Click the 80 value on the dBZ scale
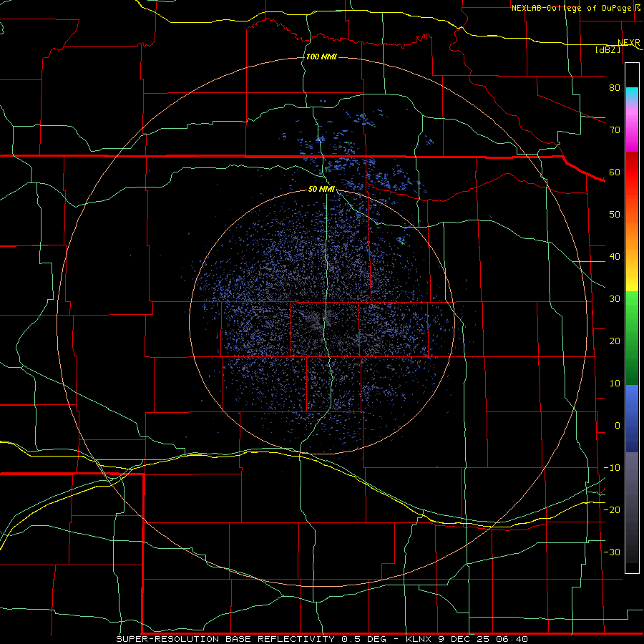This screenshot has height=644, width=644. [615, 88]
